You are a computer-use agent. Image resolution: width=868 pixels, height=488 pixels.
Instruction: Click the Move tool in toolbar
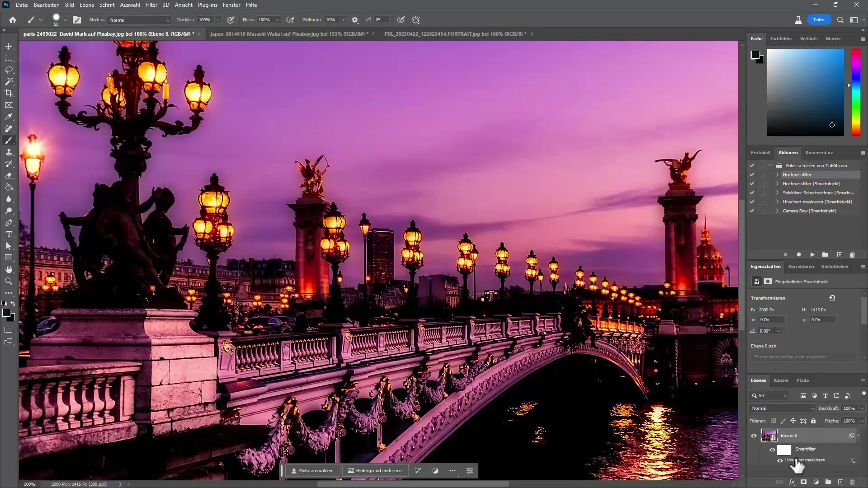pos(9,46)
